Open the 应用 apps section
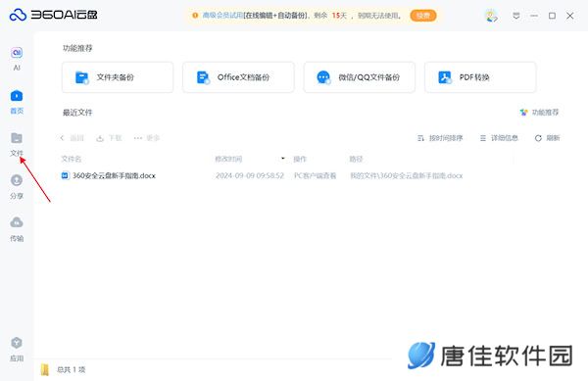The image size is (588, 381). 17,350
